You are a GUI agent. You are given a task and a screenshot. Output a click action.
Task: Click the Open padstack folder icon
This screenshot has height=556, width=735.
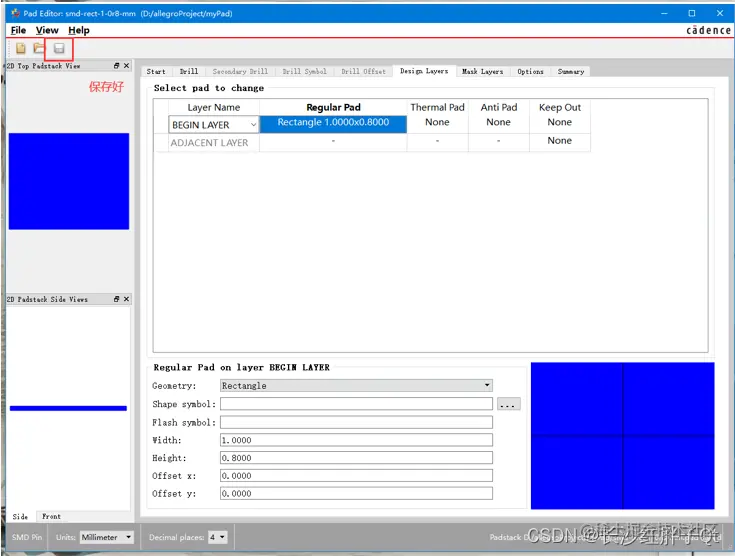click(39, 48)
